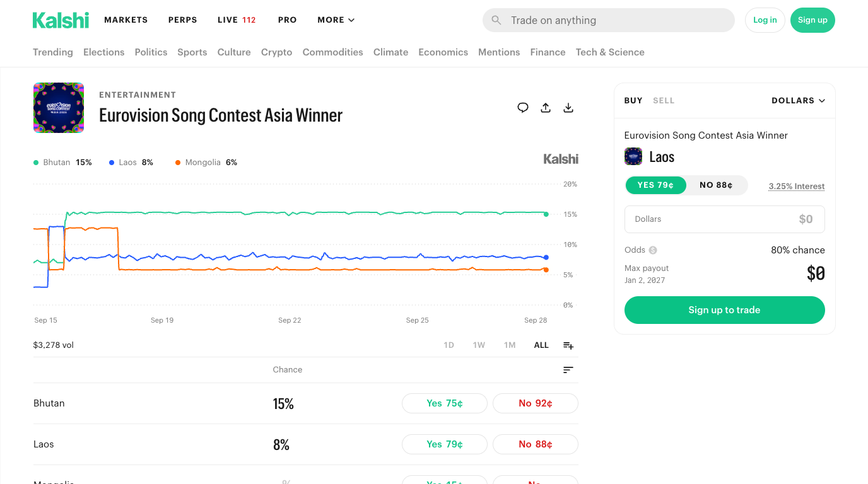
Task: Click the download icon
Action: pos(568,108)
